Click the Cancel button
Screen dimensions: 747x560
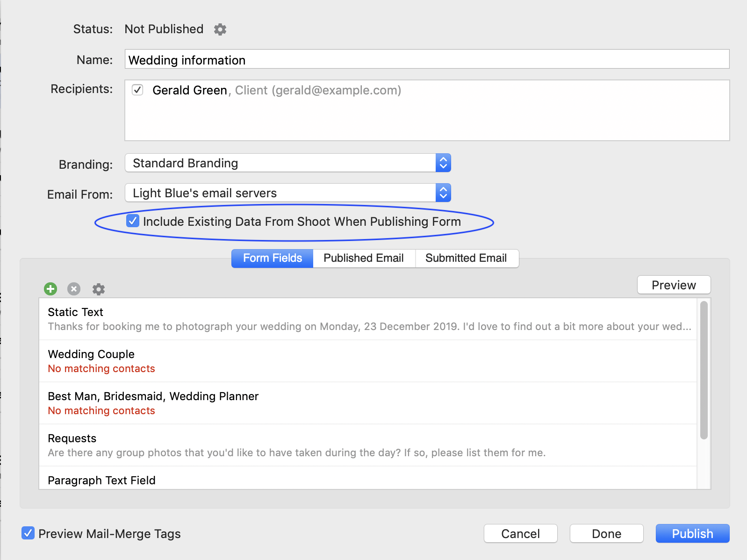coord(520,533)
